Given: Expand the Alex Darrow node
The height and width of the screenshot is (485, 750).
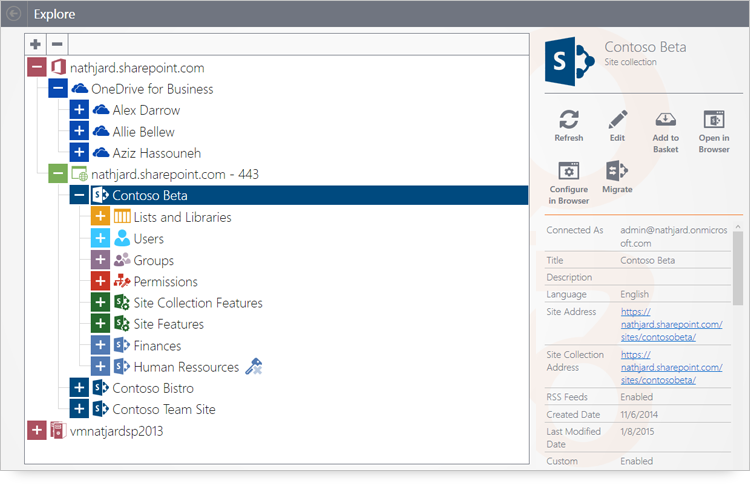Looking at the screenshot, I should click(79, 110).
